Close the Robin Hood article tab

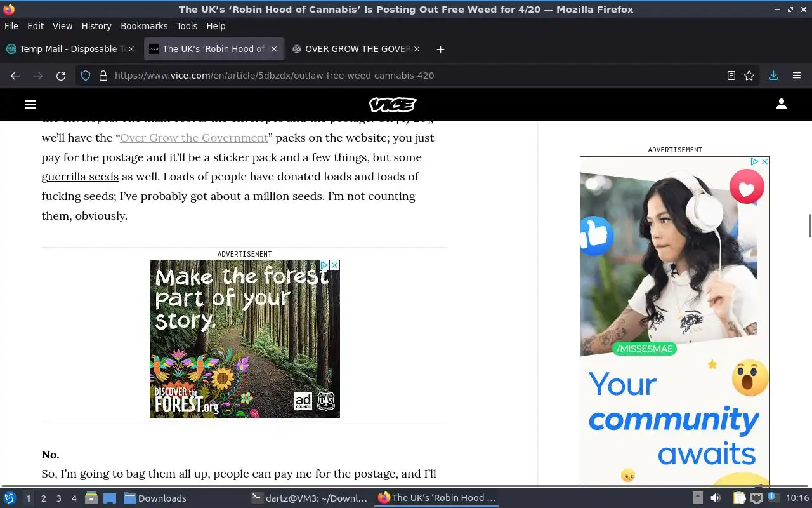[274, 49]
